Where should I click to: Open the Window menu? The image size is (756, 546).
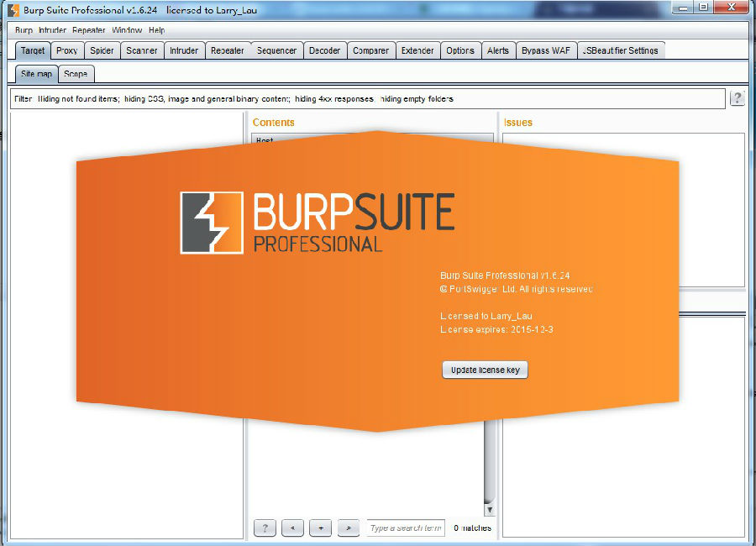coord(126,29)
